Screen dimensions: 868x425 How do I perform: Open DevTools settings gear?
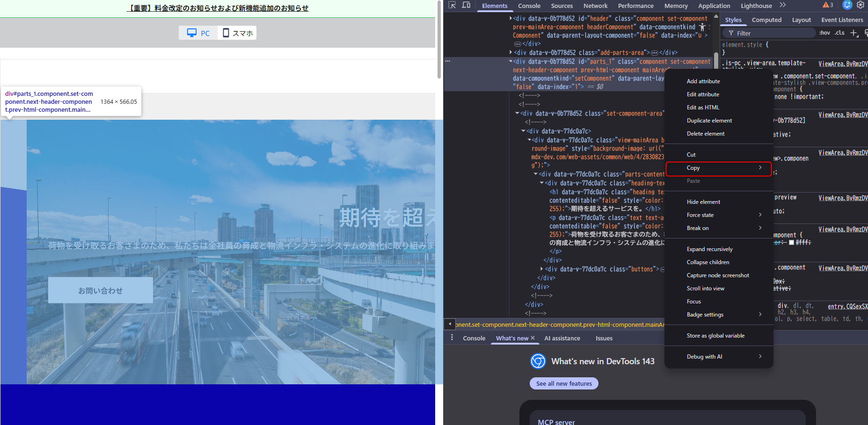point(860,5)
